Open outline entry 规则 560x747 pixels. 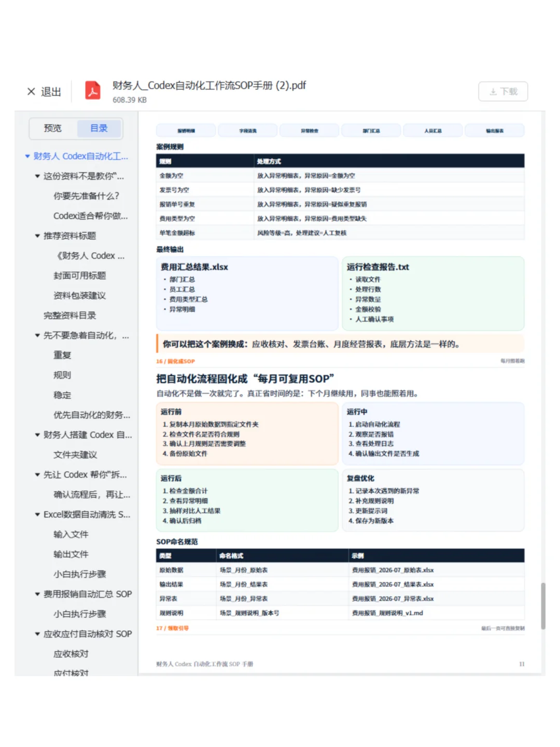[x=62, y=375]
